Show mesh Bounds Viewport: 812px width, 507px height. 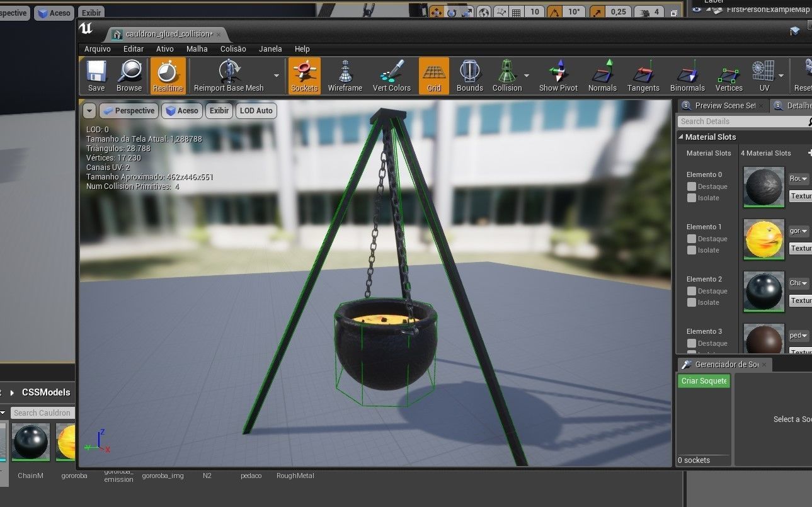pyautogui.click(x=470, y=76)
